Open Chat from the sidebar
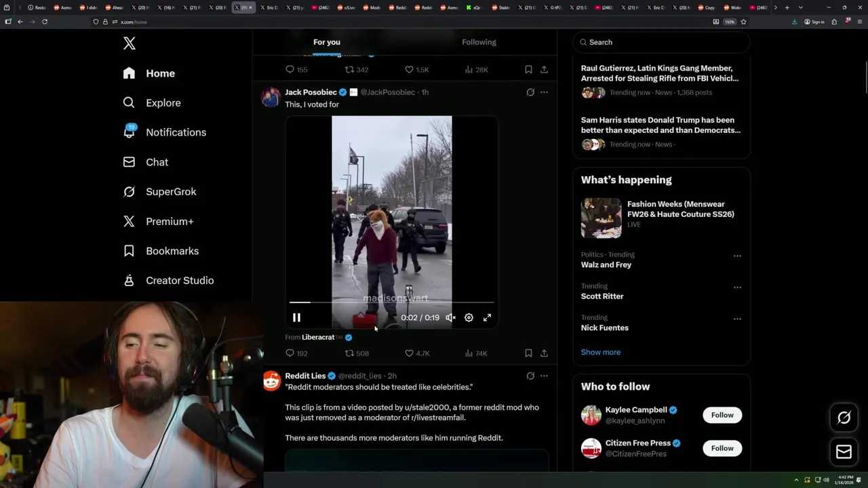This screenshot has width=868, height=488. tap(145, 162)
